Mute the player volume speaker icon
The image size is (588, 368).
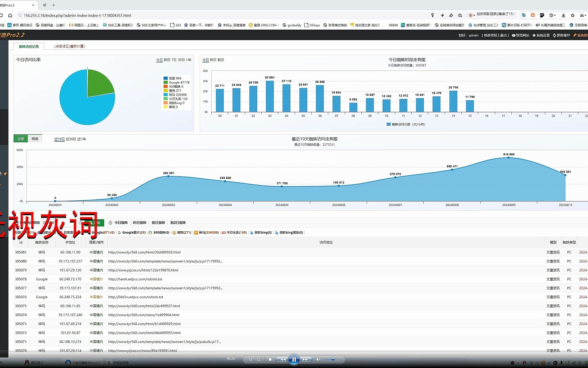[318, 359]
